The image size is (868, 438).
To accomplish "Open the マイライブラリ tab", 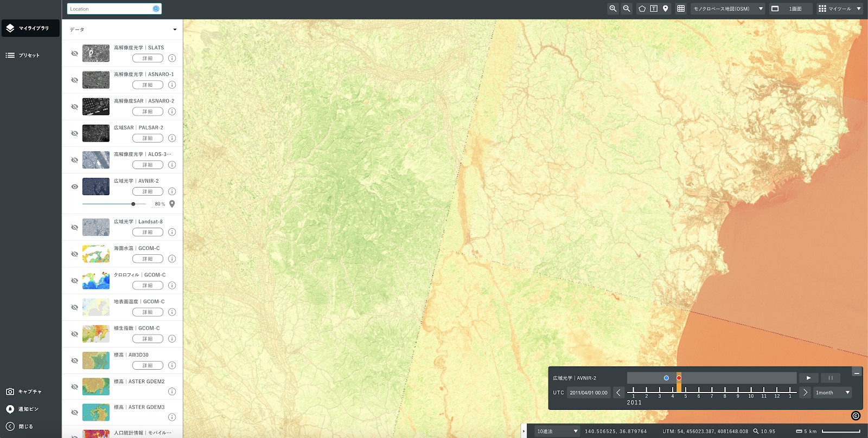I will [x=30, y=28].
